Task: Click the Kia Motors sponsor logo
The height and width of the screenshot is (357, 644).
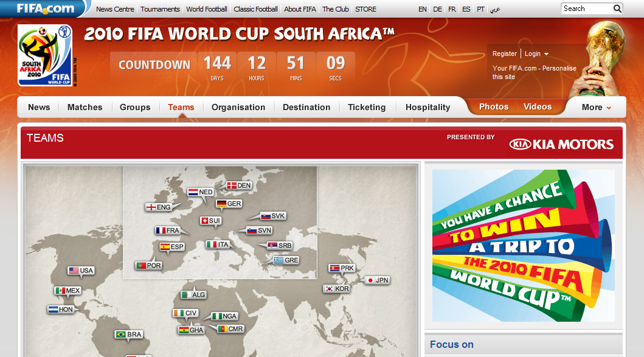Action: [x=561, y=144]
